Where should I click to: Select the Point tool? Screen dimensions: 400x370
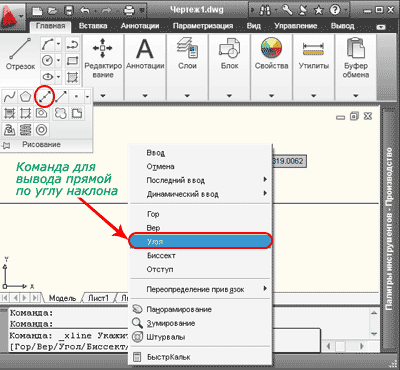[x=76, y=97]
